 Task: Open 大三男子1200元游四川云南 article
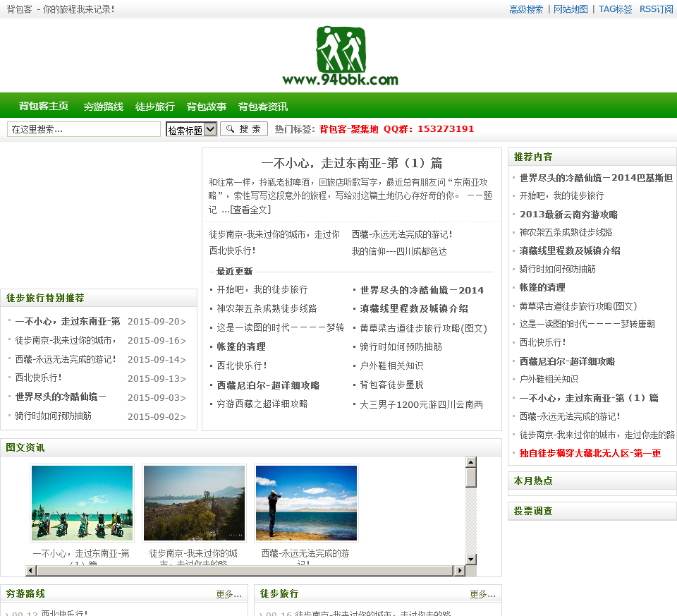(x=422, y=404)
